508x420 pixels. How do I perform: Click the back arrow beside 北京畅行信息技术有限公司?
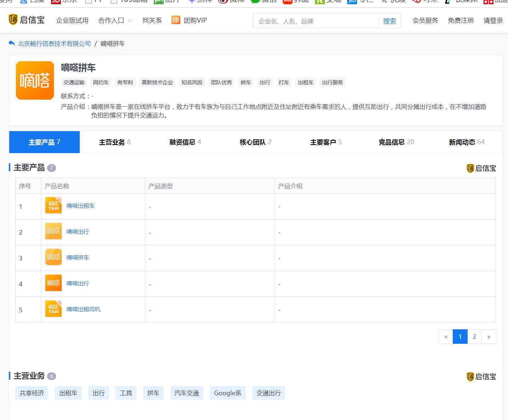12,43
